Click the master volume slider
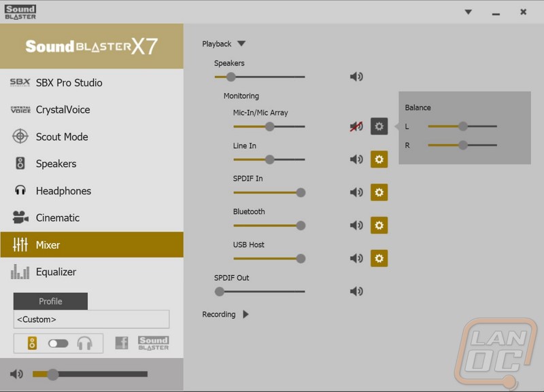Image resolution: width=544 pixels, height=392 pixels. click(x=90, y=374)
